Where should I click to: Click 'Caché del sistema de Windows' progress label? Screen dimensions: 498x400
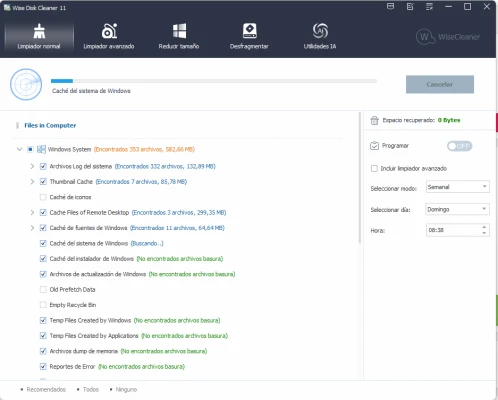(91, 91)
